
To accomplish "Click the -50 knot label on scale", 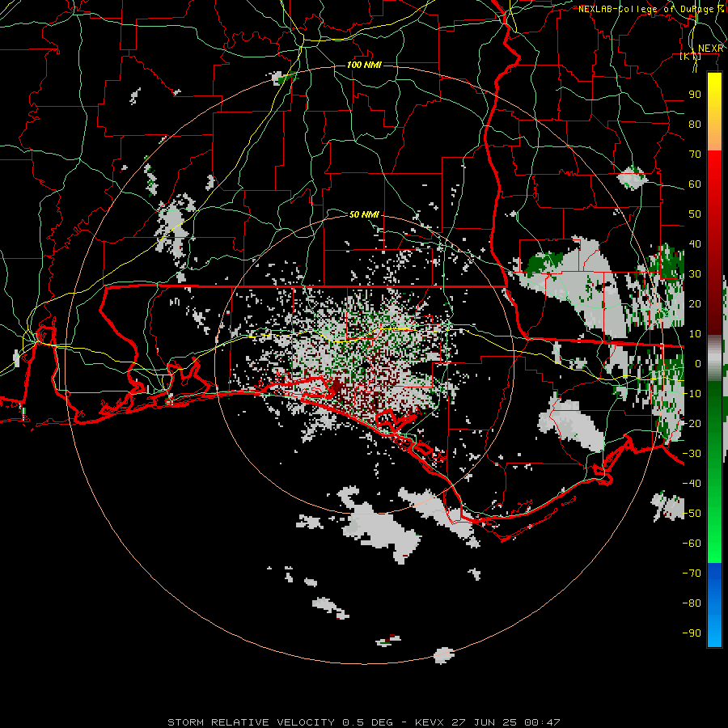I will click(692, 514).
